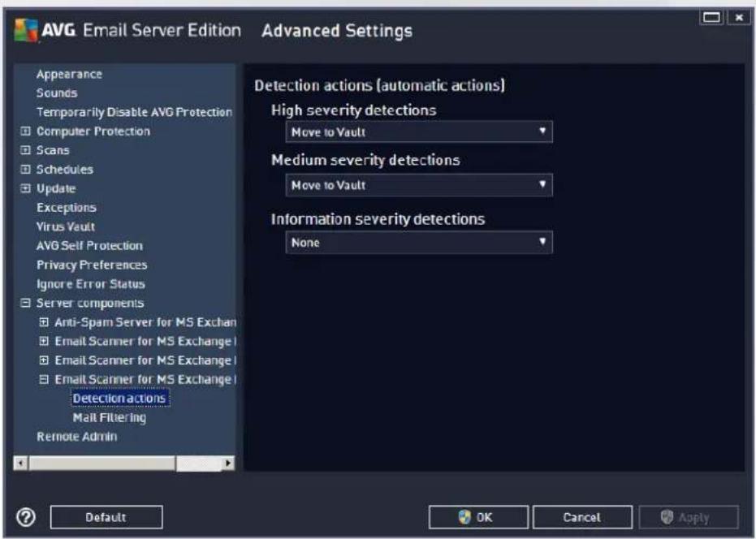The height and width of the screenshot is (539, 756).
Task: Open Remote Admin settings page
Action: pyautogui.click(x=76, y=436)
